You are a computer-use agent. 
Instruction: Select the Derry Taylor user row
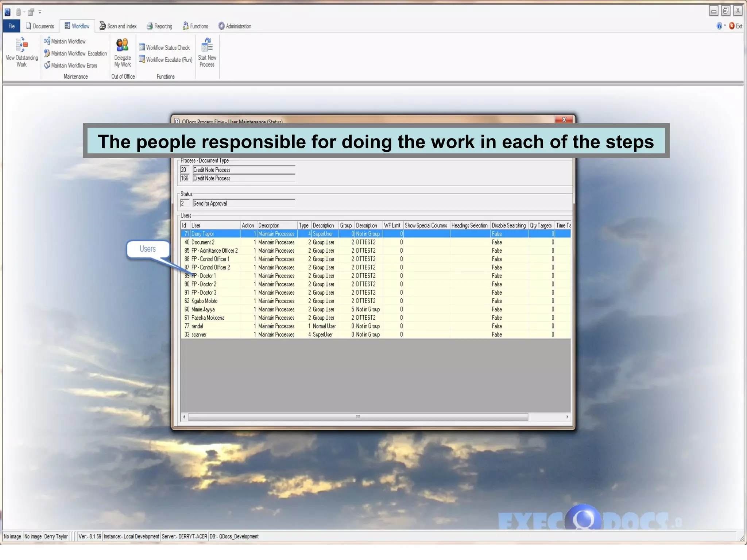(x=376, y=234)
